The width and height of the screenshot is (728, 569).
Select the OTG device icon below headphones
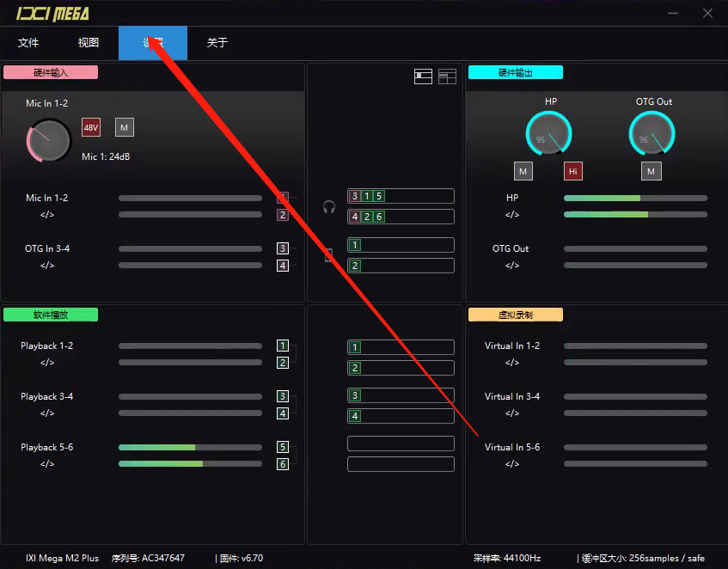[328, 255]
